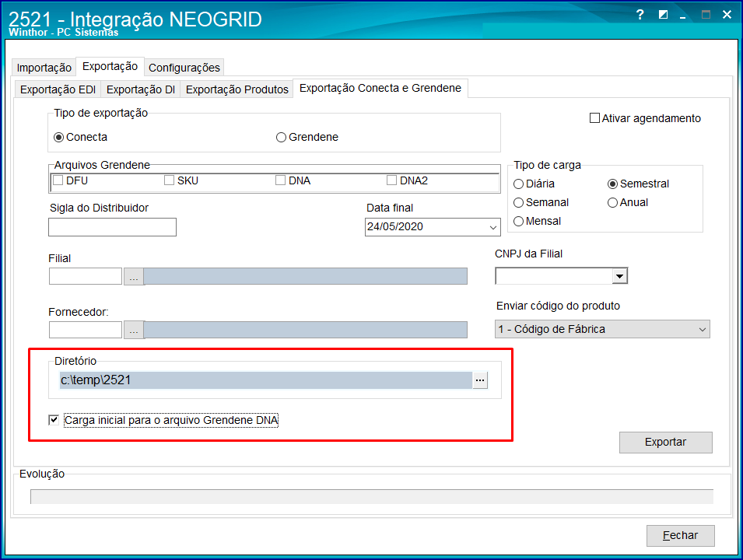Viewport: 743px width, 560px height.
Task: Click the Fornecedor description gray field
Action: point(306,330)
